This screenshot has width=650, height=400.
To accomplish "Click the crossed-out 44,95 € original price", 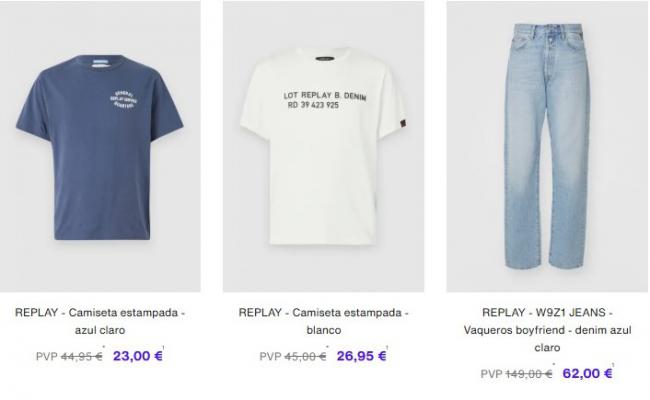I will pyautogui.click(x=82, y=356).
